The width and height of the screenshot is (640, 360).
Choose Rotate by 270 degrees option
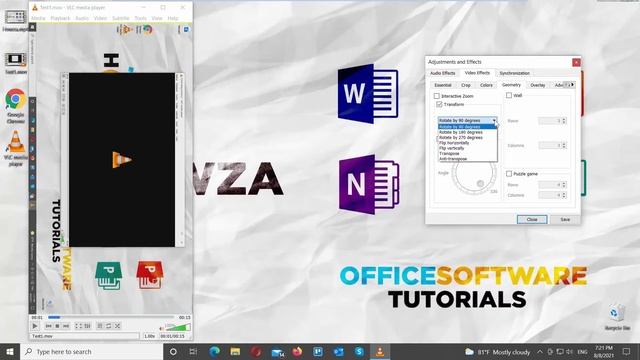pos(468,138)
